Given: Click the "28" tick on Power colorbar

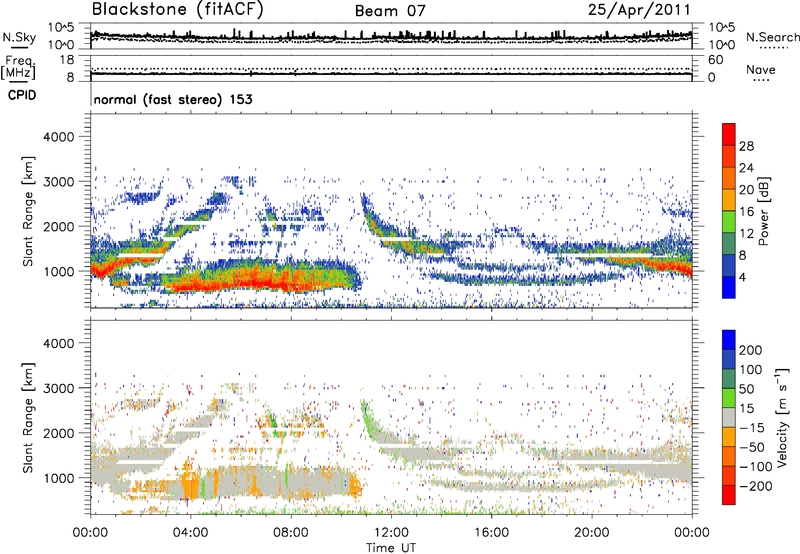Looking at the screenshot, I should (x=746, y=146).
